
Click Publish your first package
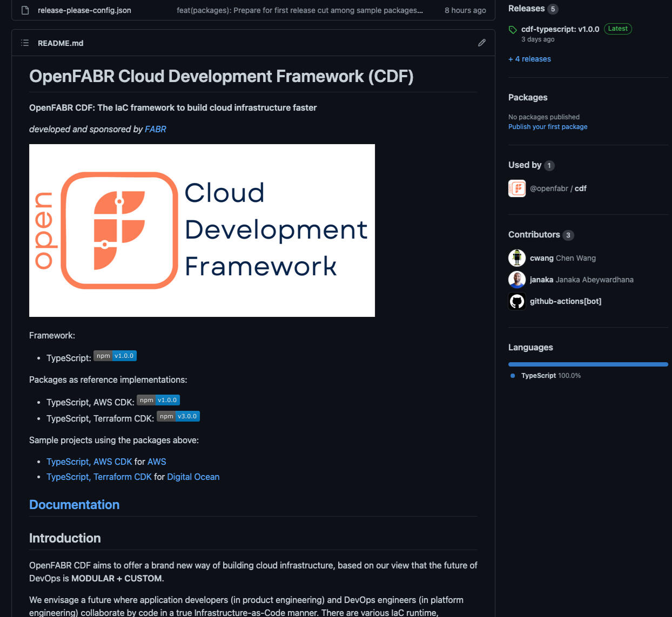(548, 127)
